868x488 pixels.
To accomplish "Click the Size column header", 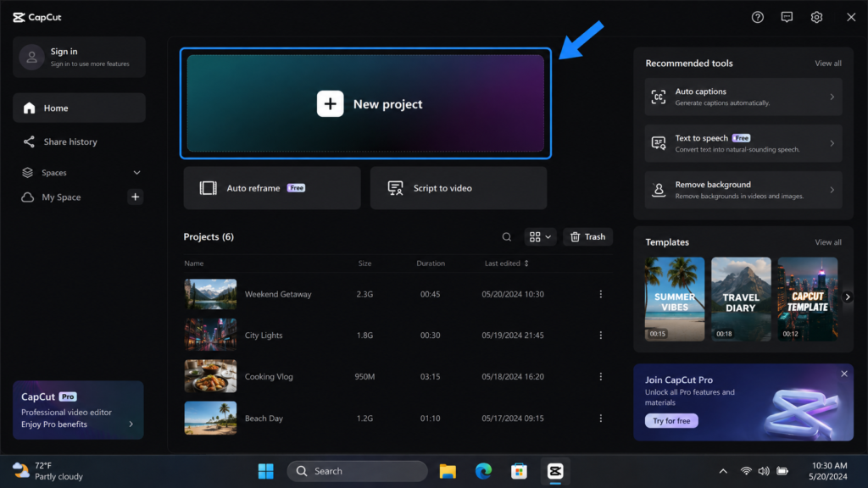I will (364, 263).
